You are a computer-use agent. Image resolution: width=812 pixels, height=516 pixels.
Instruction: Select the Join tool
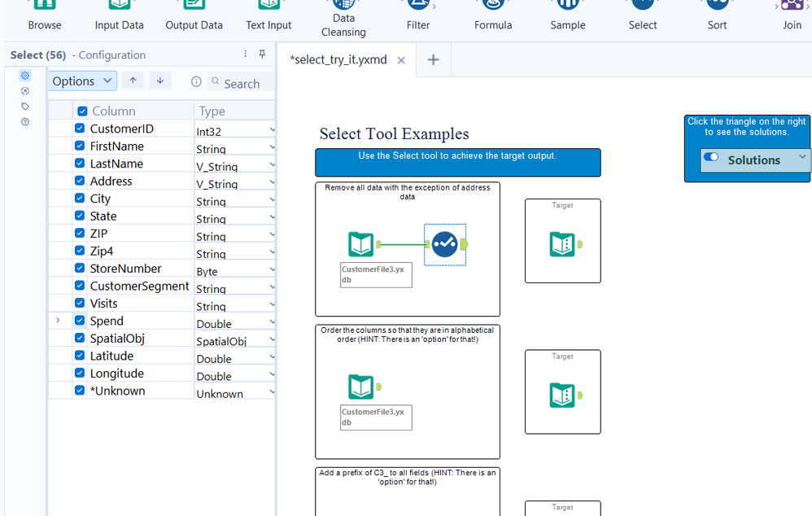[x=792, y=15]
